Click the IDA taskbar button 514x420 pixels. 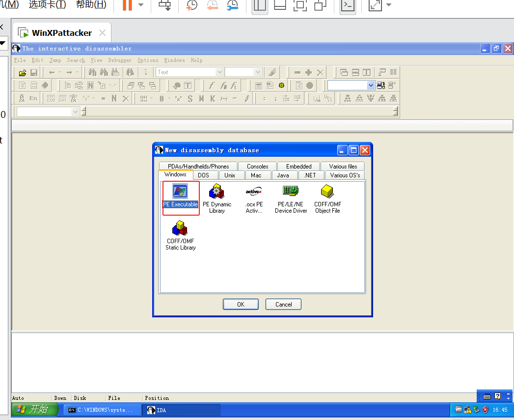click(181, 410)
